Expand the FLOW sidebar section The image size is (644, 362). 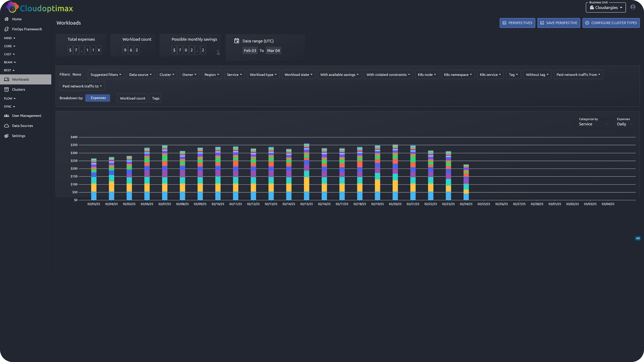tap(10, 98)
